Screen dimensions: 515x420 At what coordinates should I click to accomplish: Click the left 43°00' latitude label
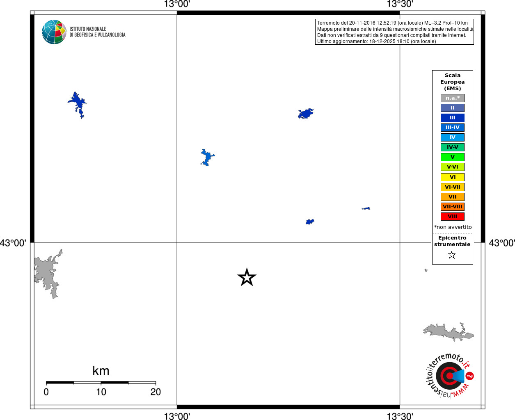[x=13, y=243]
